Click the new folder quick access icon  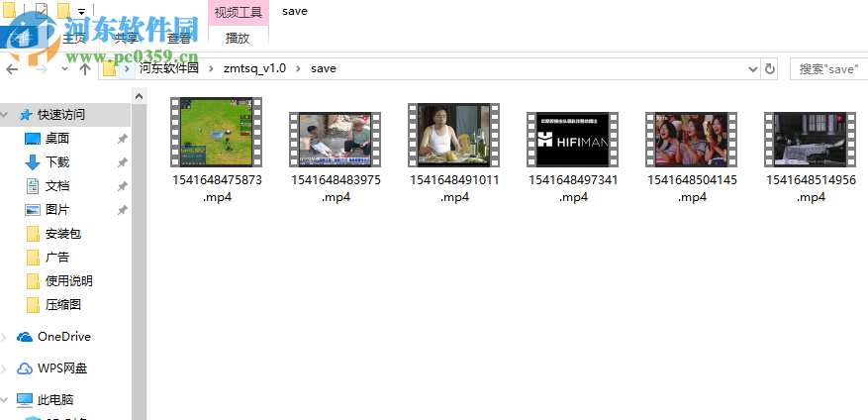click(x=63, y=10)
